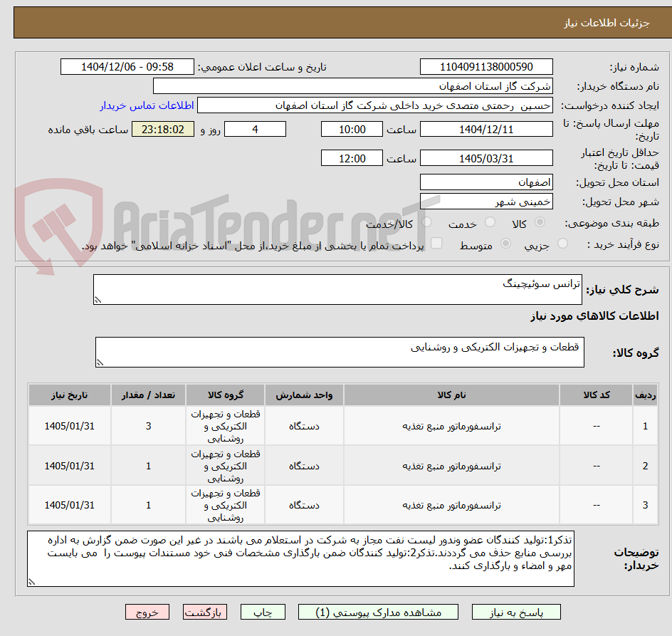The image size is (672, 636).
Task: Click the delivery city field 'خمینی شهر'
Action: click(486, 202)
